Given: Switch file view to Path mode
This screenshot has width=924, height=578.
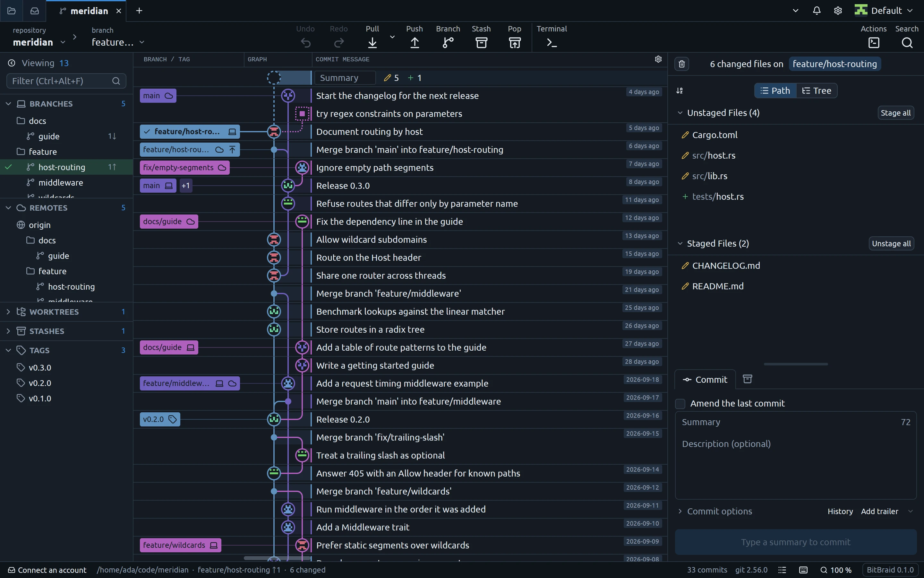Looking at the screenshot, I should (x=775, y=91).
